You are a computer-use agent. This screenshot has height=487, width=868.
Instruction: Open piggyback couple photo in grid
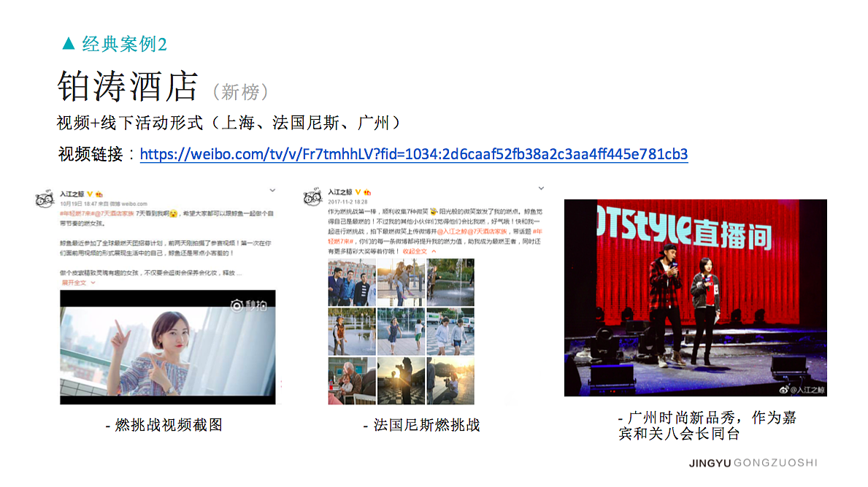[x=401, y=283]
